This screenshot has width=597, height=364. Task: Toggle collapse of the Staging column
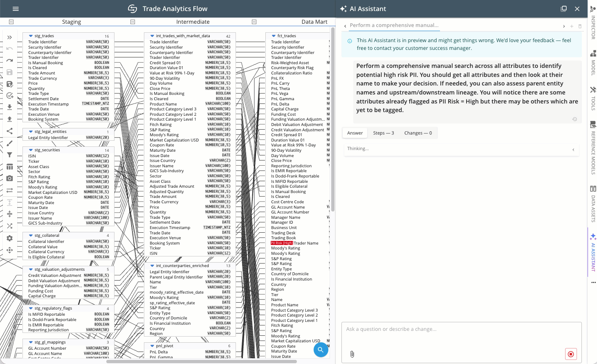pyautogui.click(x=11, y=22)
